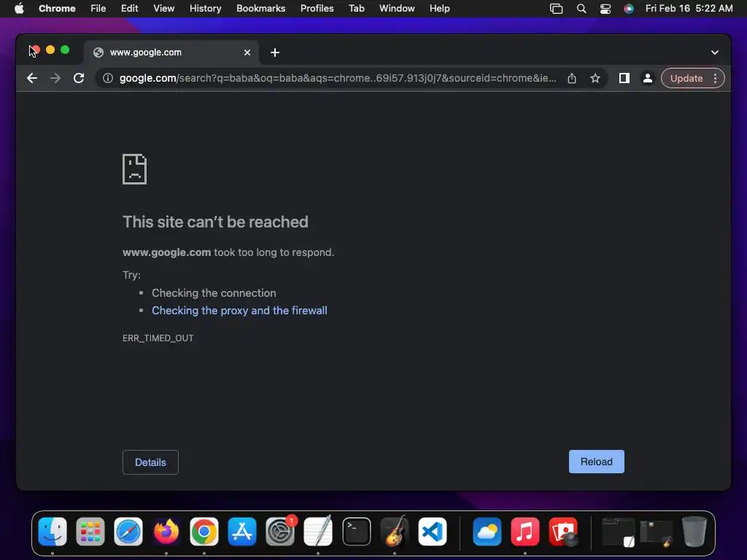Expand the tab search chevron

715,52
